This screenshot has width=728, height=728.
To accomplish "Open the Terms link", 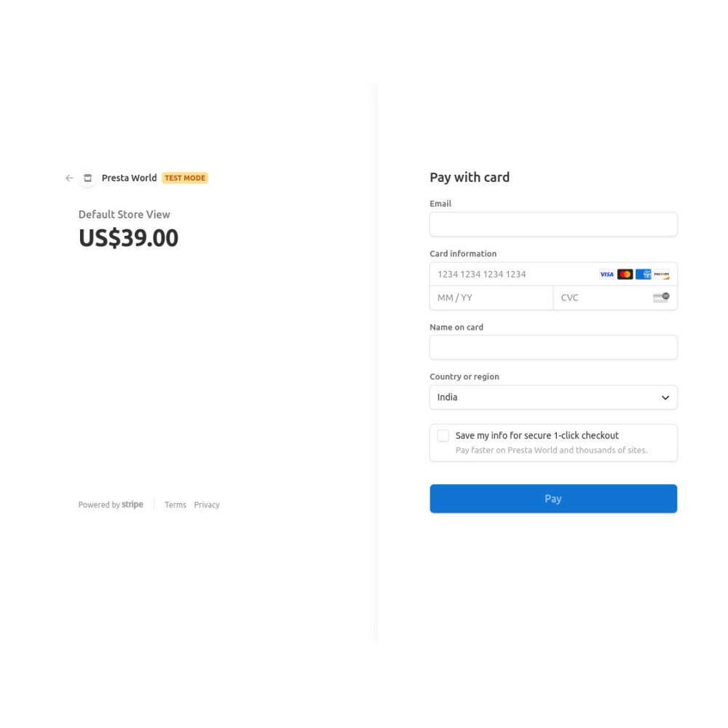I will click(x=175, y=505).
